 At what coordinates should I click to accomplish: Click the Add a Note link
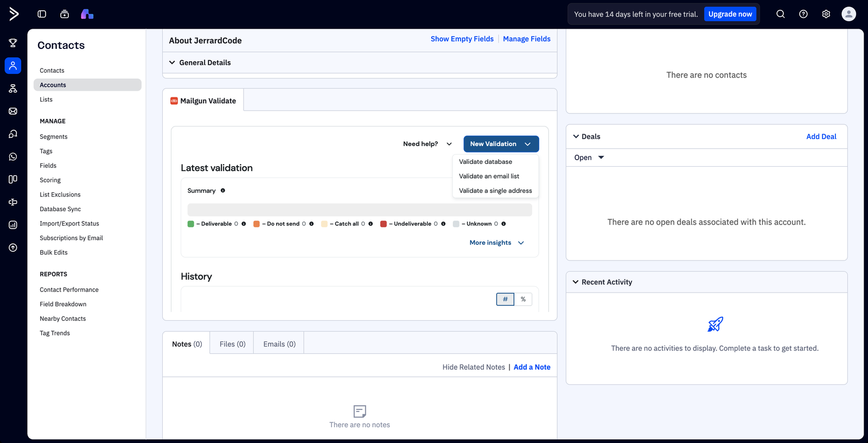532,368
